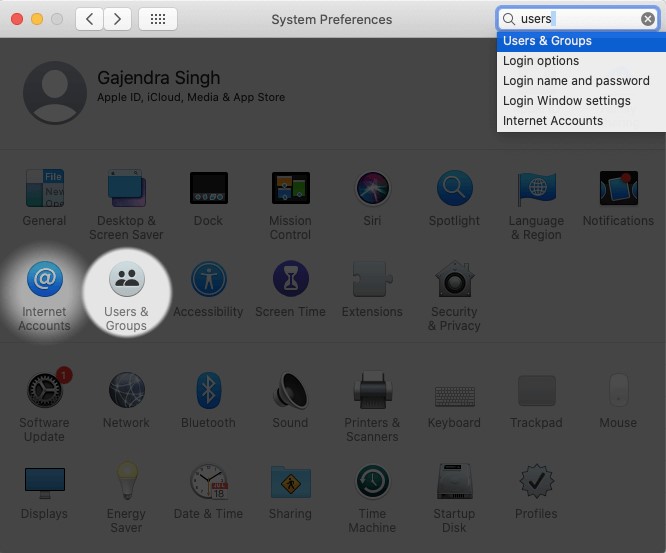This screenshot has height=553, width=666.
Task: Select 'Login options' search suggestion
Action: tap(581, 61)
